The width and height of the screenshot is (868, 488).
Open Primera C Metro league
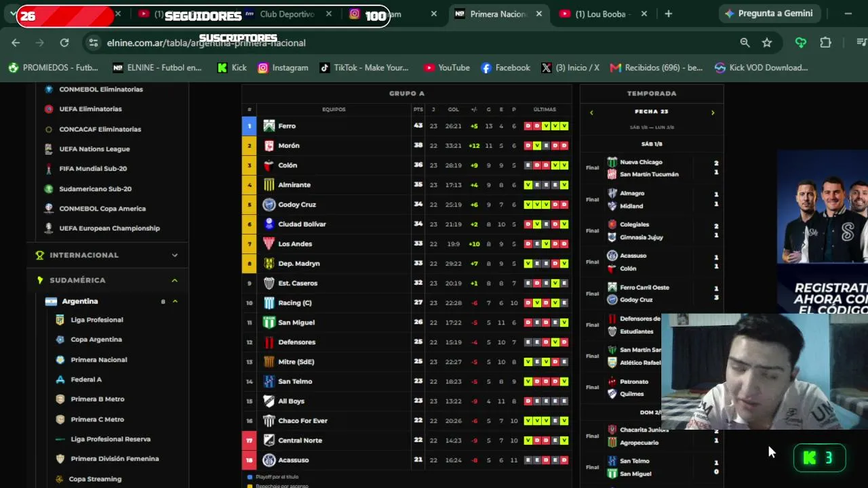[x=98, y=420]
